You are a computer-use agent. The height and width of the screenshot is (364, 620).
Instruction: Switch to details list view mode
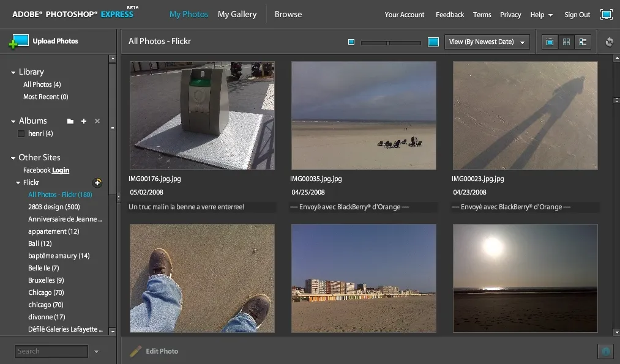(583, 42)
